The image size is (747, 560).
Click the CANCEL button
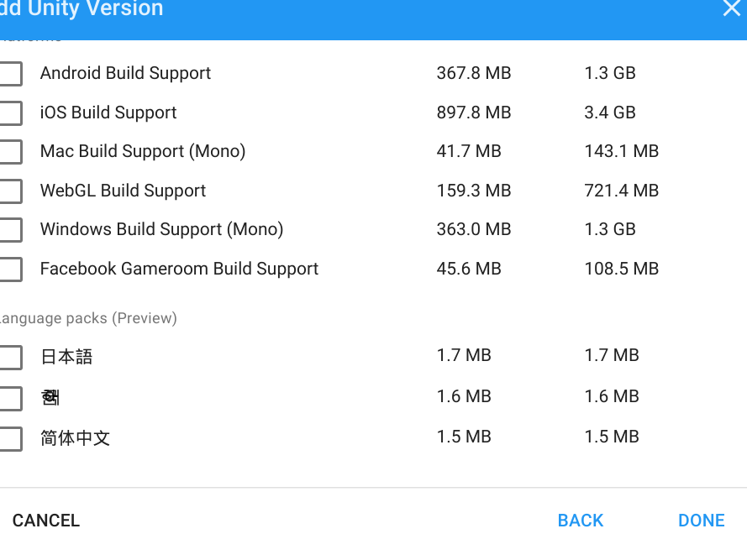click(x=46, y=521)
